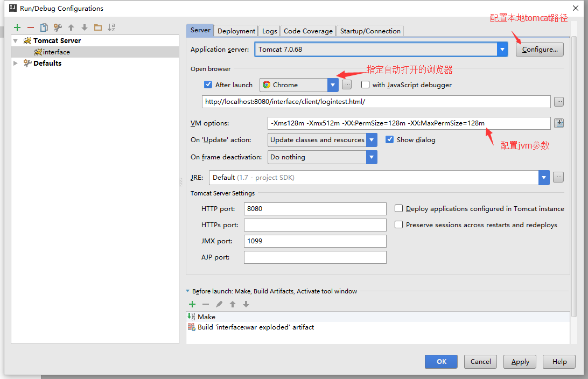
Task: Click the JMX port field
Action: tap(315, 241)
